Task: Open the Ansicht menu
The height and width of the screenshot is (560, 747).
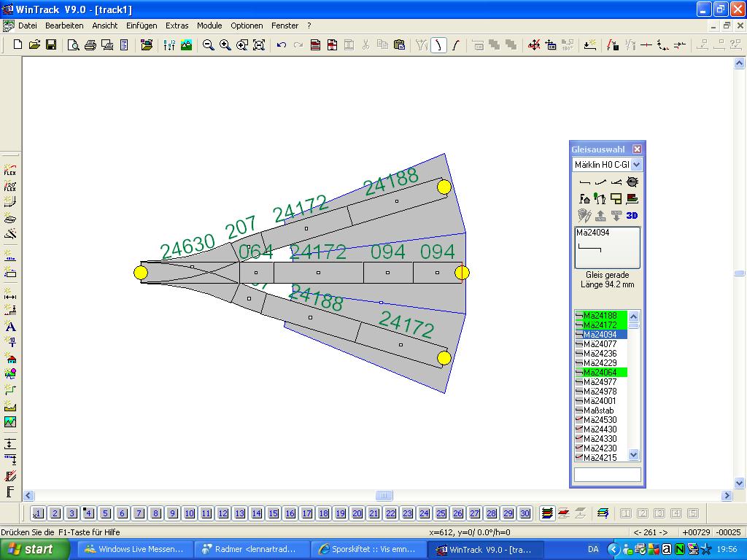Action: pos(105,26)
